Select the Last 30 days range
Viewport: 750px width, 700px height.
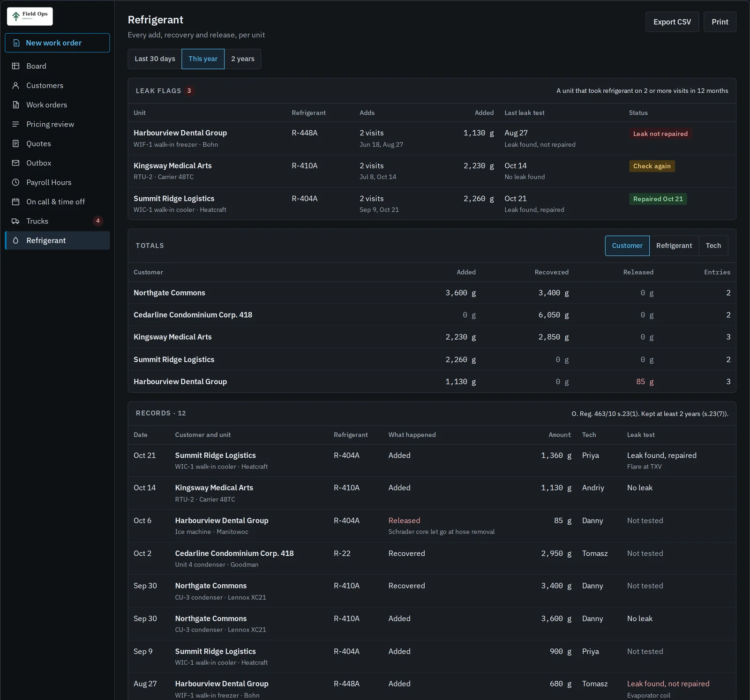(x=155, y=59)
